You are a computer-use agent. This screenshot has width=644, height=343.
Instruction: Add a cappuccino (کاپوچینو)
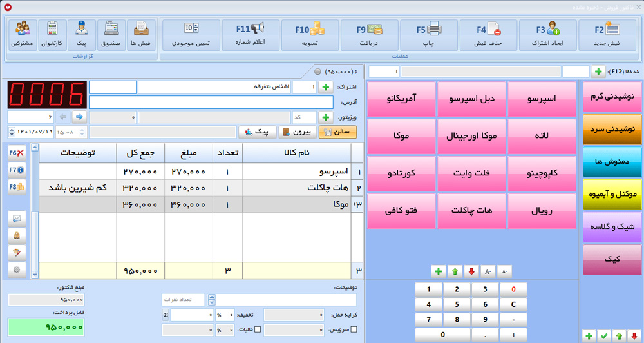coord(542,174)
